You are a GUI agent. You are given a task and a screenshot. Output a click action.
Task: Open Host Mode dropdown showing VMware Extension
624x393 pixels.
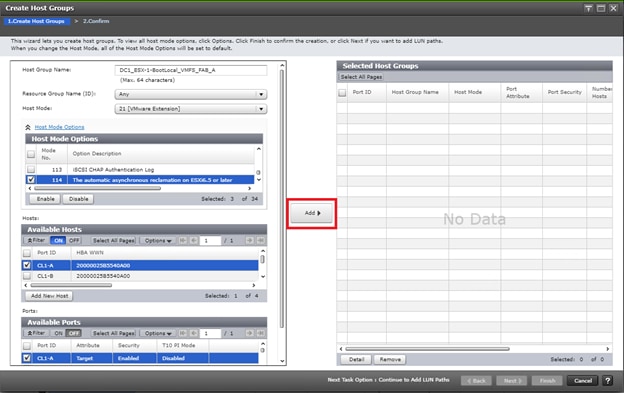point(191,109)
